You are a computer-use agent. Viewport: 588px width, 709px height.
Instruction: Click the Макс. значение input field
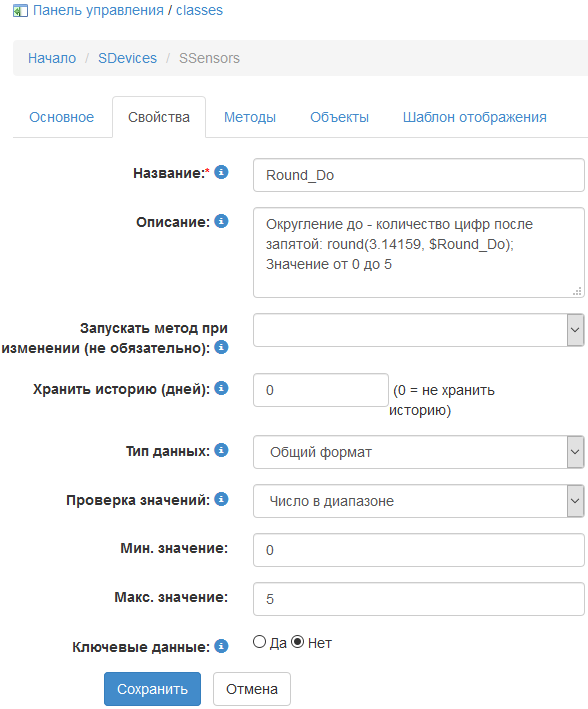click(x=418, y=599)
